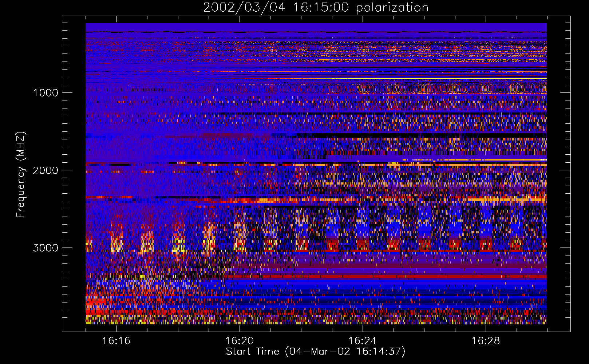Click the 'Start Time (04-Mar-02 16:14:37)' label
Viewport: 589px width, 364px height.
[x=316, y=352]
